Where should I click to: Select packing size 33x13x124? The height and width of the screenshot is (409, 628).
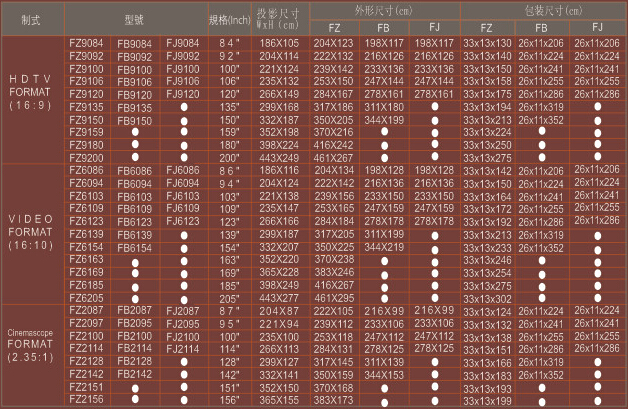[487, 312]
